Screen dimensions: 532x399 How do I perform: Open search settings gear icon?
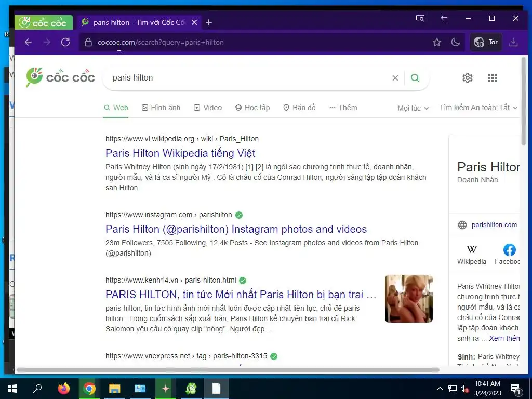(468, 78)
